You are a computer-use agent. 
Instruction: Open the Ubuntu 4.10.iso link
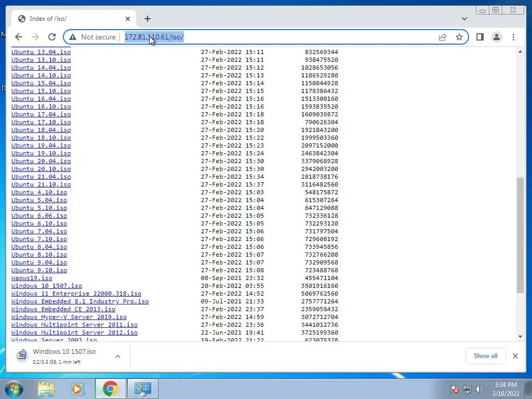(x=39, y=192)
